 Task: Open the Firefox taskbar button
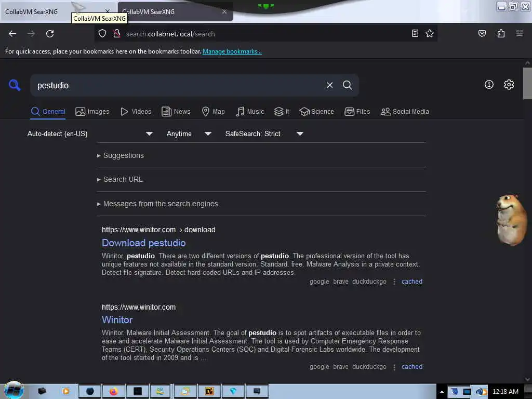click(x=114, y=392)
